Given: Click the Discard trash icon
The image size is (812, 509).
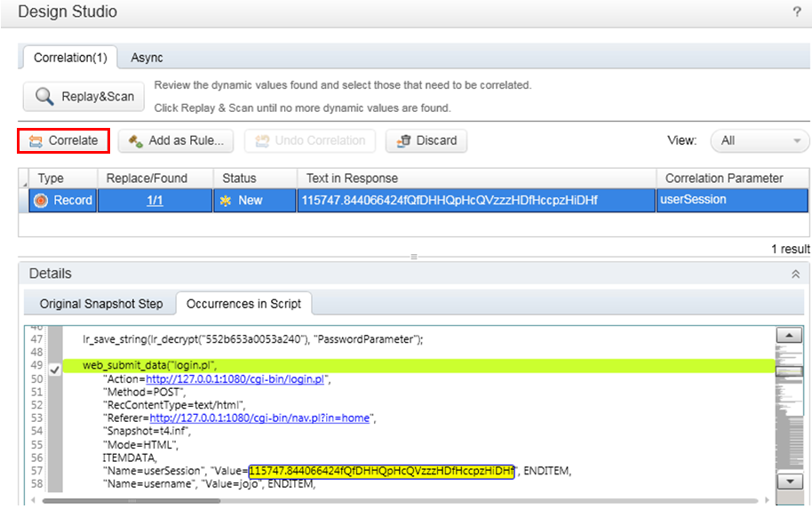Looking at the screenshot, I should 404,140.
